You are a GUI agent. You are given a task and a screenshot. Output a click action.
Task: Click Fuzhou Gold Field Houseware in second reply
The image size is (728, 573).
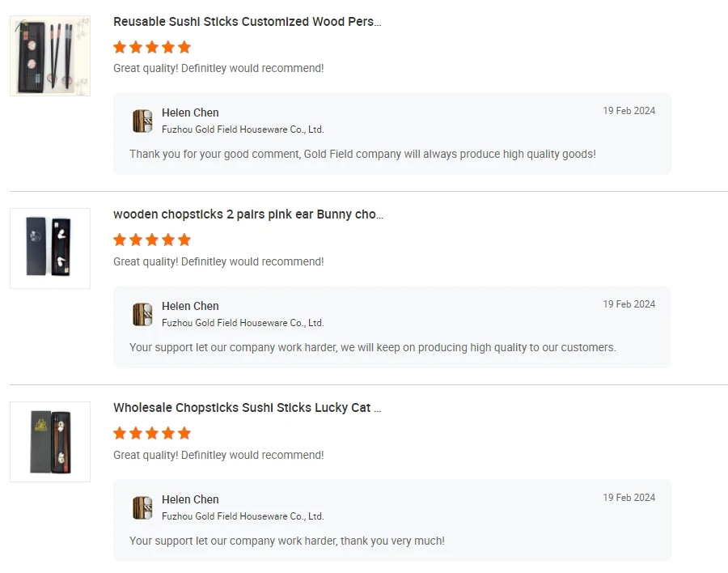(243, 323)
